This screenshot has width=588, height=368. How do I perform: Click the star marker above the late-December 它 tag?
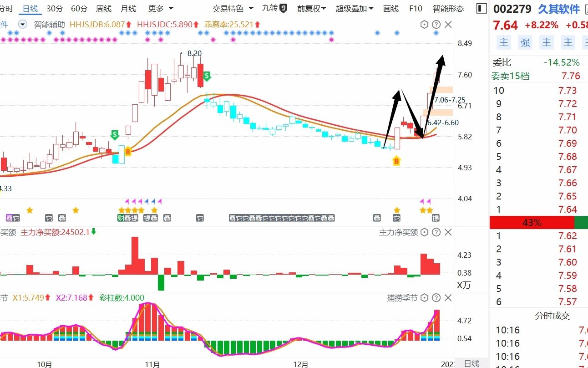click(397, 210)
